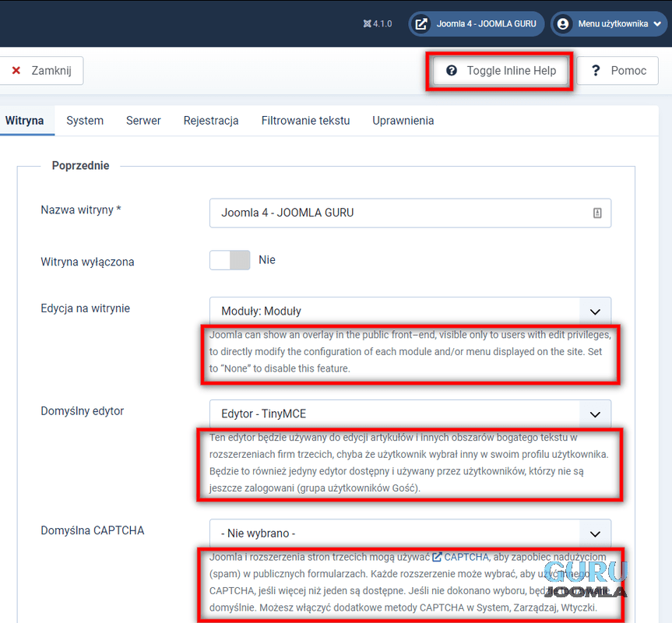The image size is (672, 623).
Task: Switch to the System tab
Action: (x=85, y=121)
